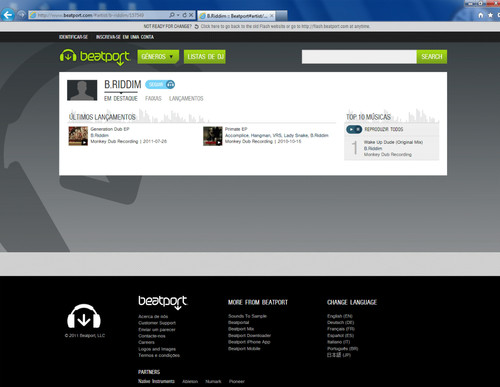The image size is (500, 387).
Task: Expand the address bar search dropdown arrow
Action: click(178, 15)
